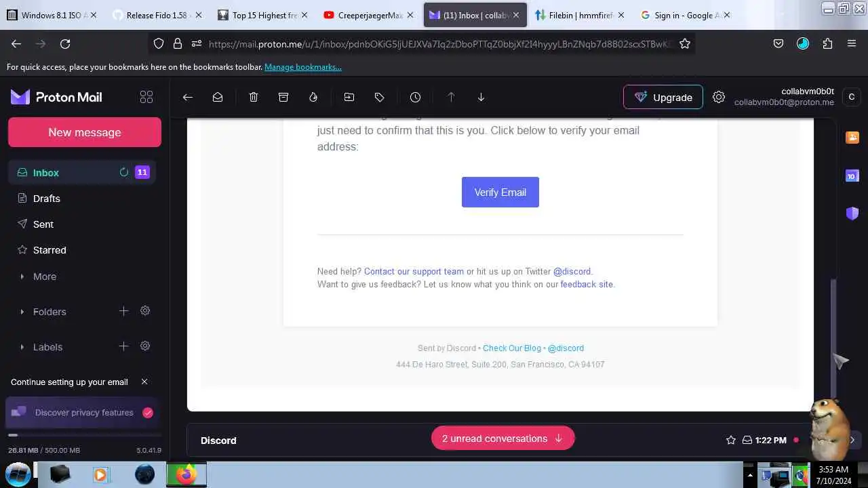Open the Proton security shield side icon
The width and height of the screenshot is (868, 488).
852,213
